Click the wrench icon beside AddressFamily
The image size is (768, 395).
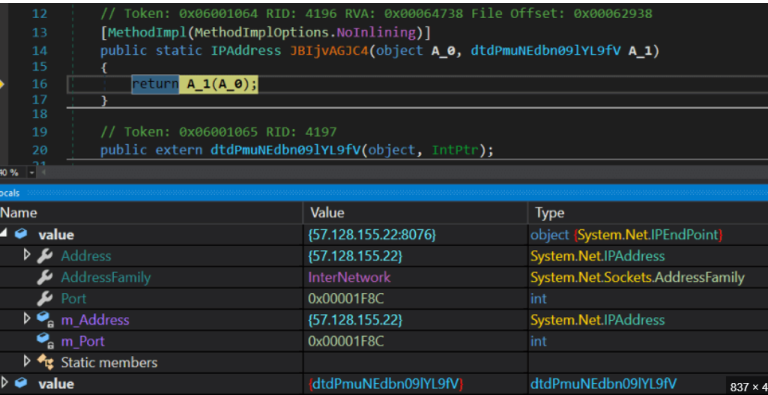pyautogui.click(x=45, y=277)
